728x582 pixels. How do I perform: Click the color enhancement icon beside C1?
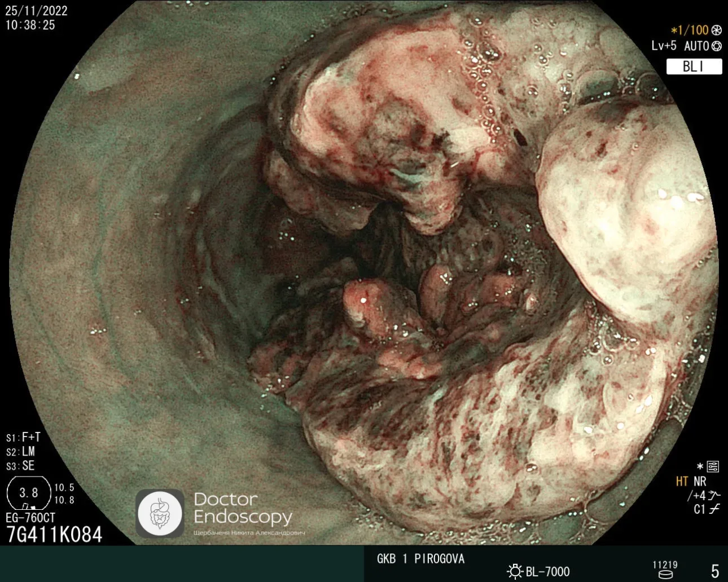714,509
